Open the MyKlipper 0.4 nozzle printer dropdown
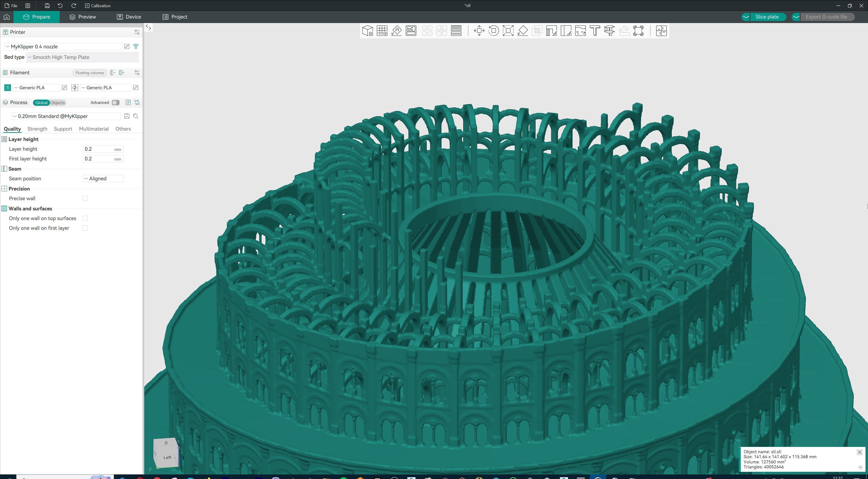 [63, 47]
